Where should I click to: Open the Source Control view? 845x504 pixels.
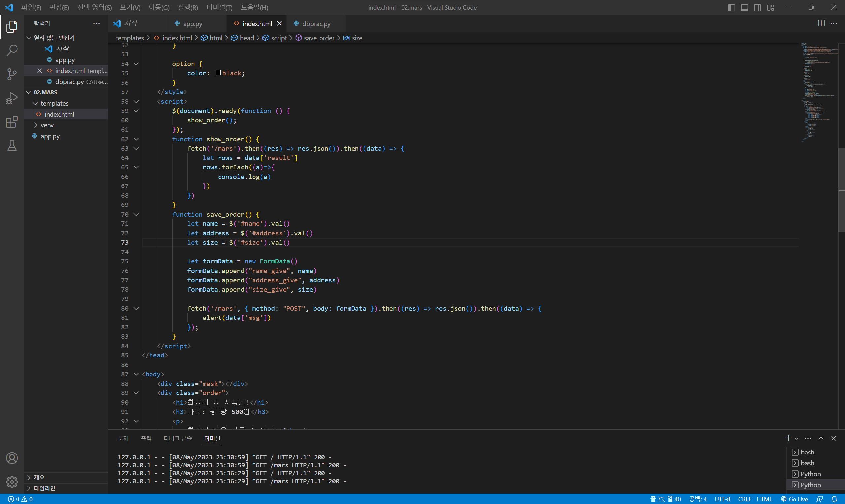tap(12, 74)
